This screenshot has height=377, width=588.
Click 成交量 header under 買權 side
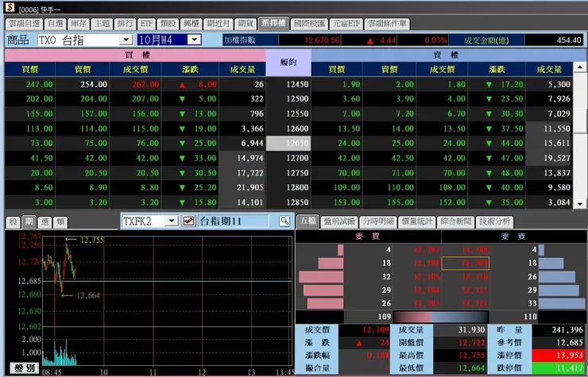[x=242, y=69]
